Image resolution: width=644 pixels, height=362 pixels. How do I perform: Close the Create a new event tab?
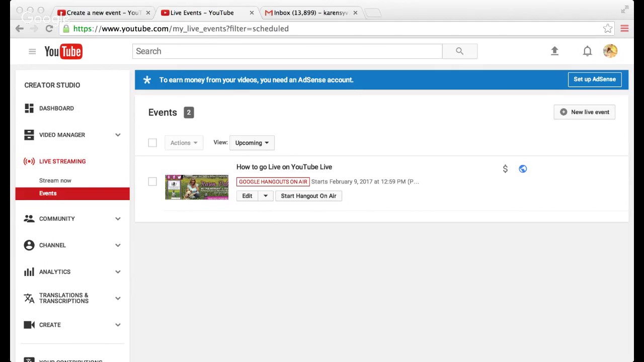(x=148, y=13)
